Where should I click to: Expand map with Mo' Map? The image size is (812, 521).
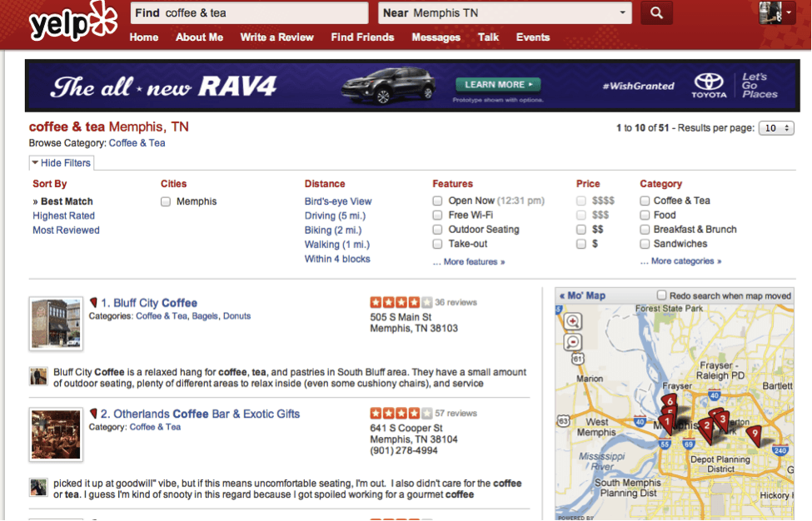583,295
